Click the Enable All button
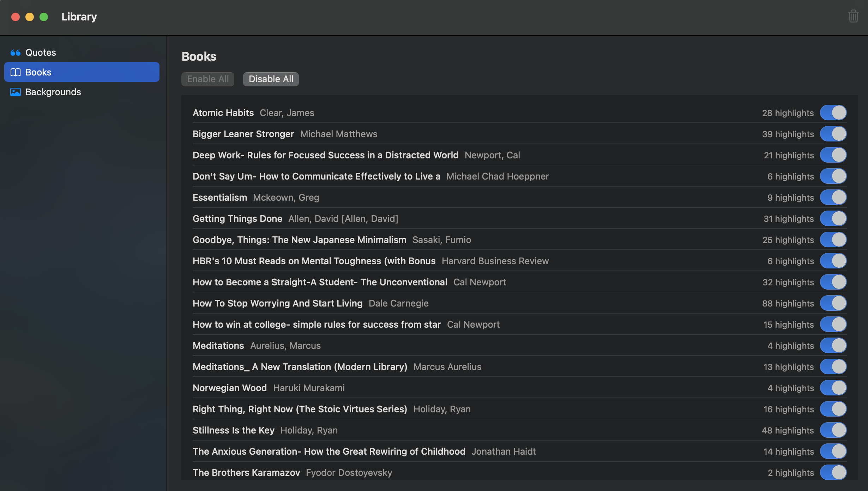 click(x=208, y=79)
